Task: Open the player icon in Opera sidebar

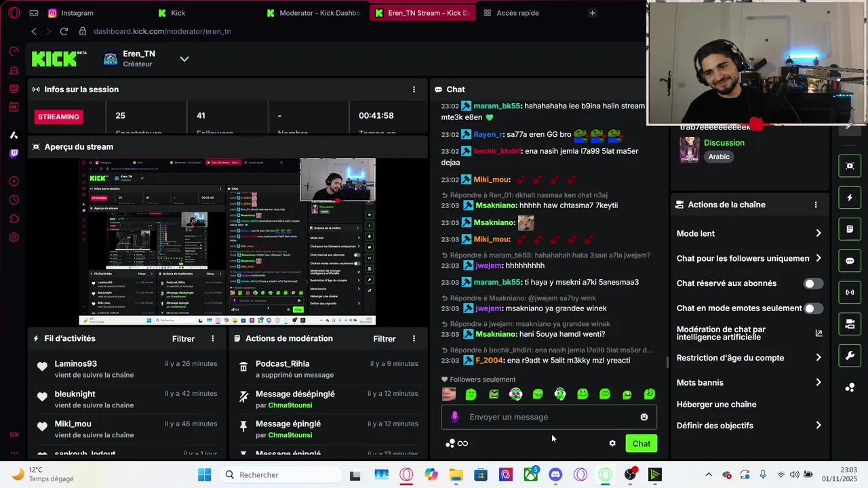Action: 14,181
